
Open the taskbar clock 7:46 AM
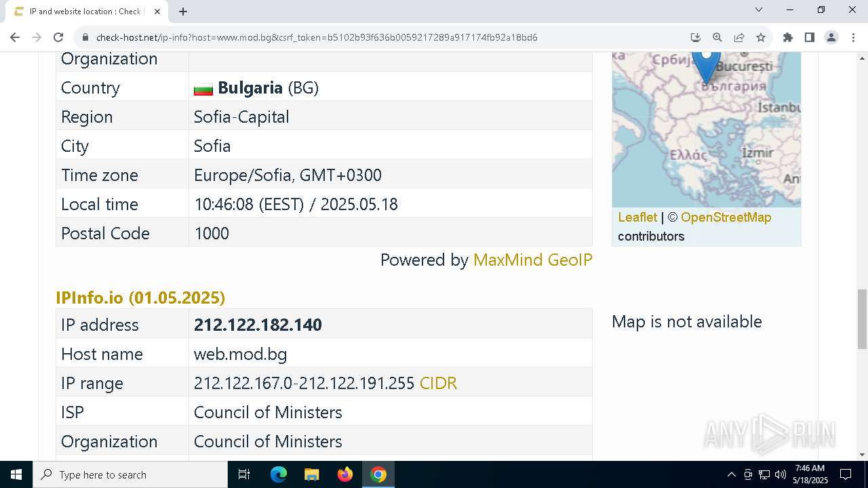(810, 474)
